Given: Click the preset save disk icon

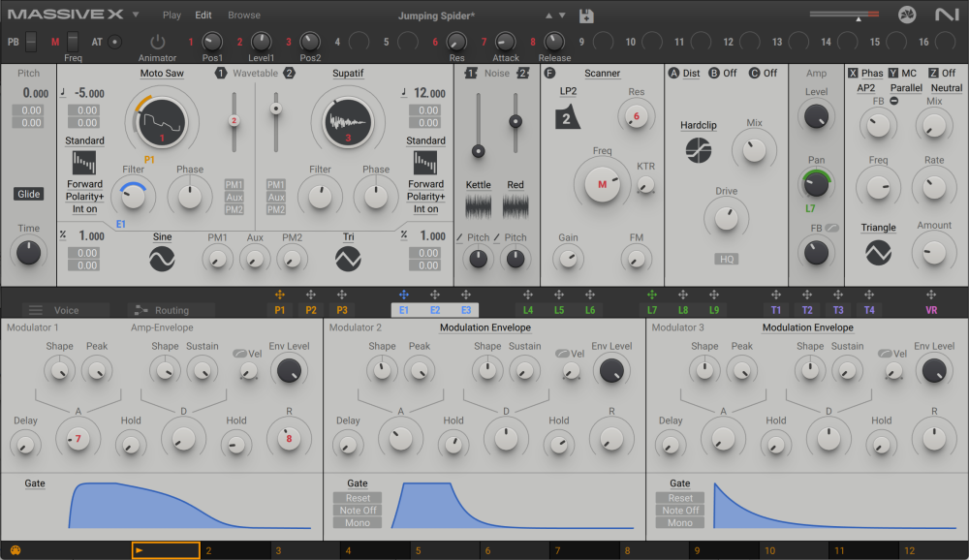Looking at the screenshot, I should pos(586,16).
